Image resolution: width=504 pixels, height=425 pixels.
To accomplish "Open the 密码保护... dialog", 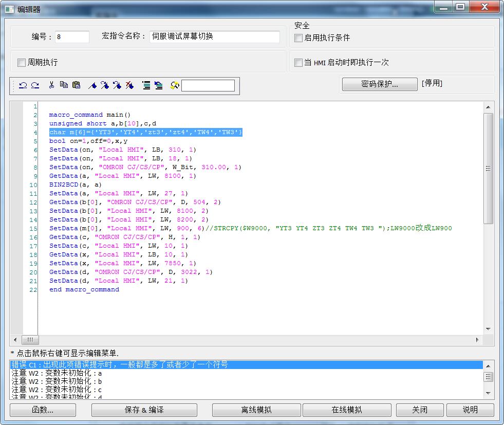I will (x=379, y=84).
